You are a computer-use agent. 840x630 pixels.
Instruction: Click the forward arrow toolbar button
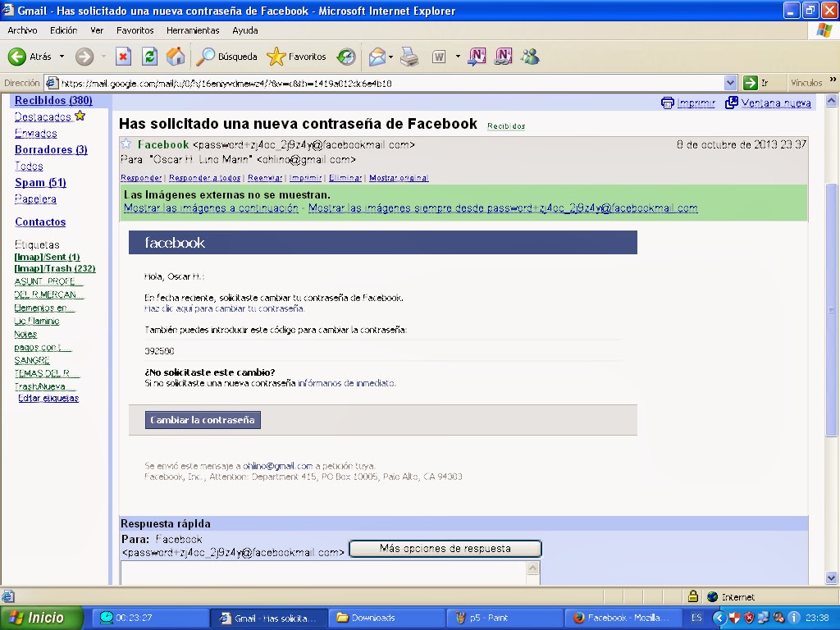click(84, 57)
